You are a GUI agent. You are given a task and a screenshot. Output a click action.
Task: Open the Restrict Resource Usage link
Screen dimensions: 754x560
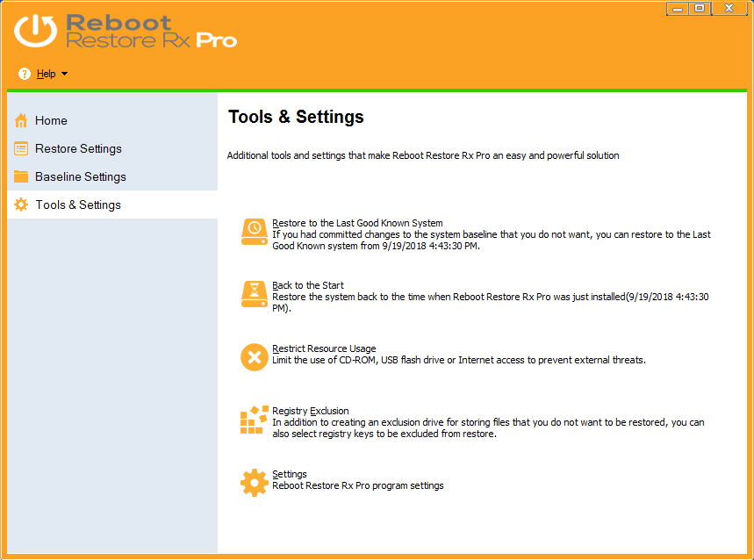pyautogui.click(x=324, y=348)
